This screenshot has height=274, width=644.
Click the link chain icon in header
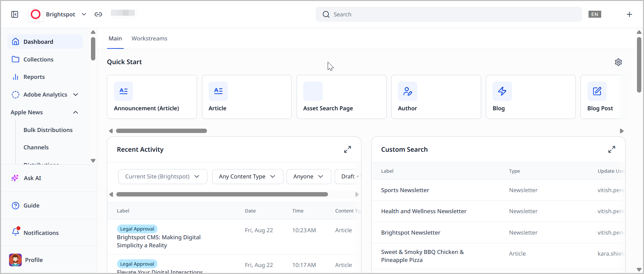tap(98, 14)
